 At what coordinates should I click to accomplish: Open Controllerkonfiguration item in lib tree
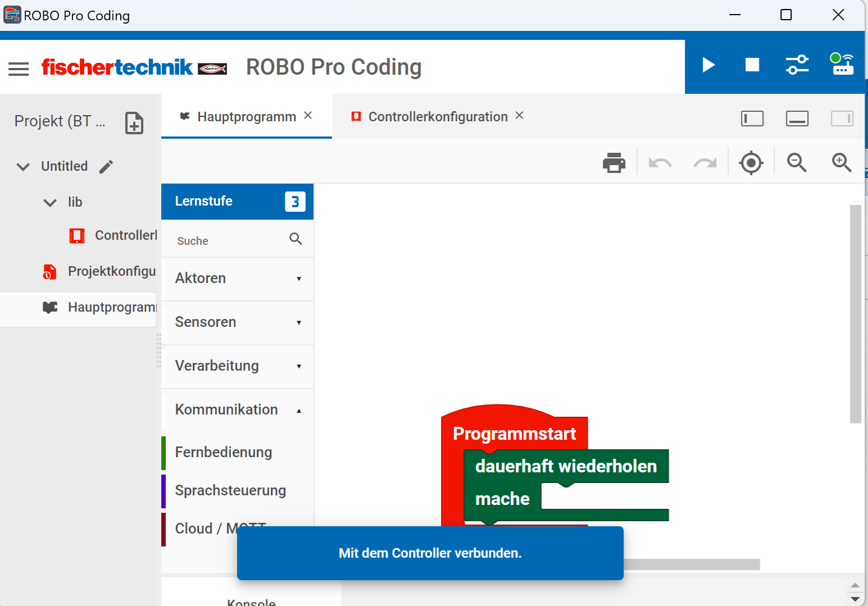[113, 235]
